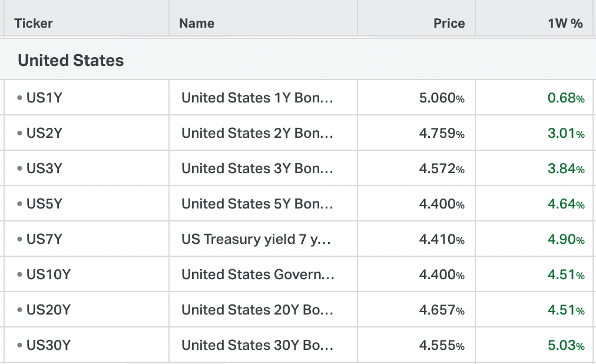Click the status dot beside US1Y
Viewport: 596px width, 364px height.
point(20,98)
